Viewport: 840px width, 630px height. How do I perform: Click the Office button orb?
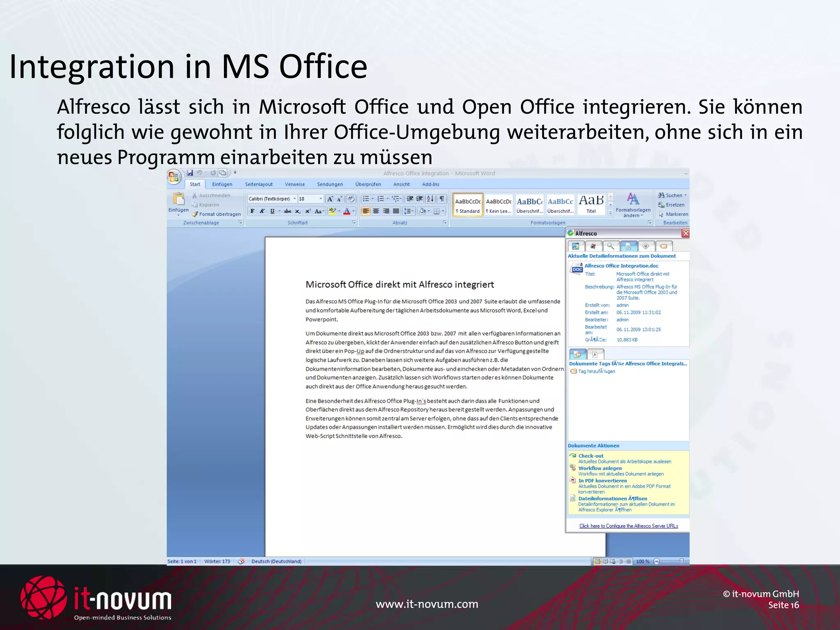tap(174, 177)
